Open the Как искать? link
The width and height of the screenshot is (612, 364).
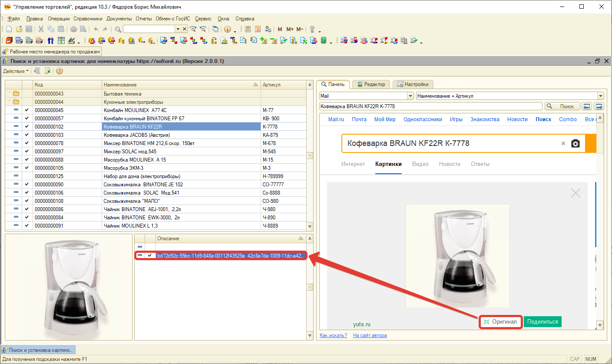pos(333,335)
